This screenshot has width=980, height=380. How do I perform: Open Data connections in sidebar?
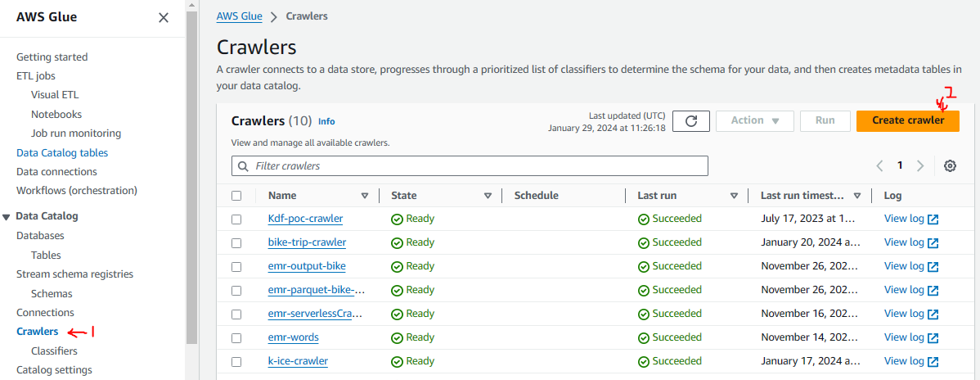[x=57, y=171]
